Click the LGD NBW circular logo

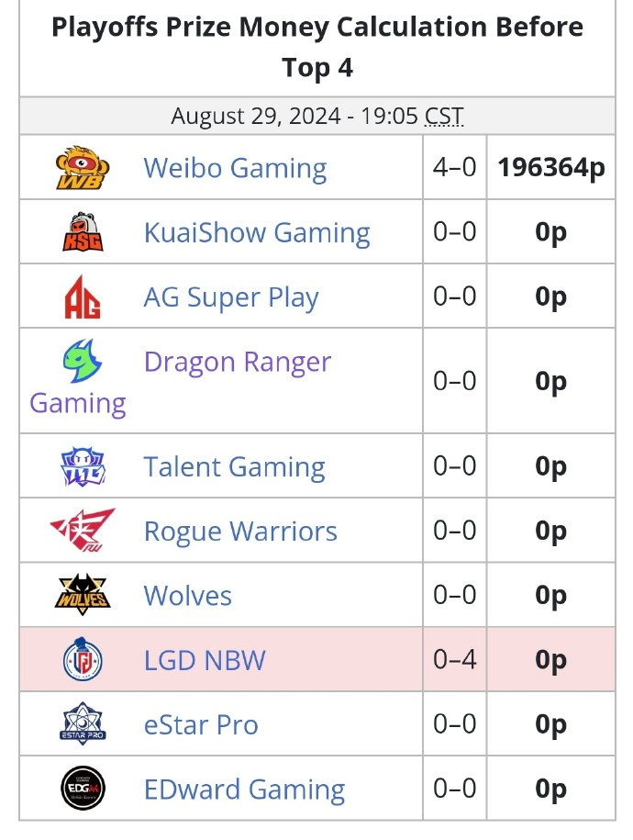83,659
